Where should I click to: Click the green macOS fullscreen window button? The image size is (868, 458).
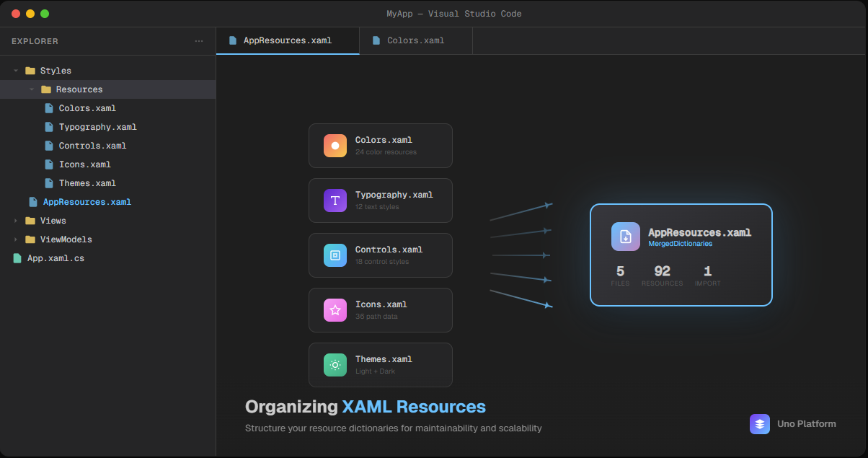(x=45, y=14)
